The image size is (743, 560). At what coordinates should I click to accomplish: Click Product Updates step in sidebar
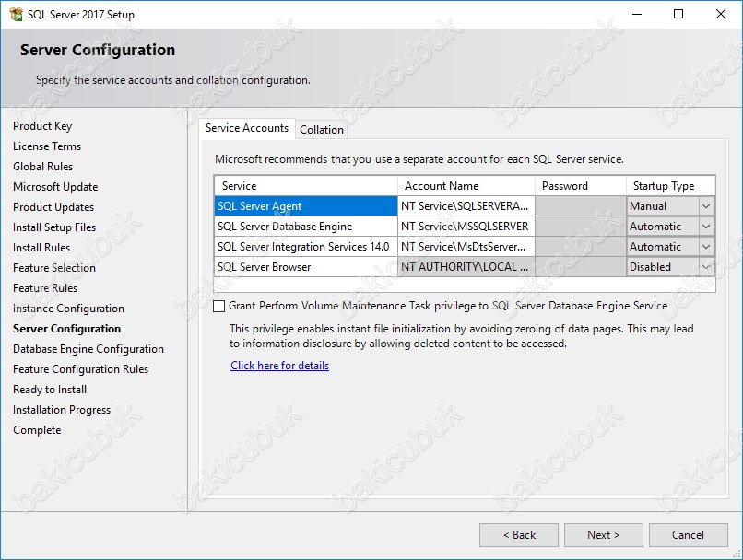point(53,207)
